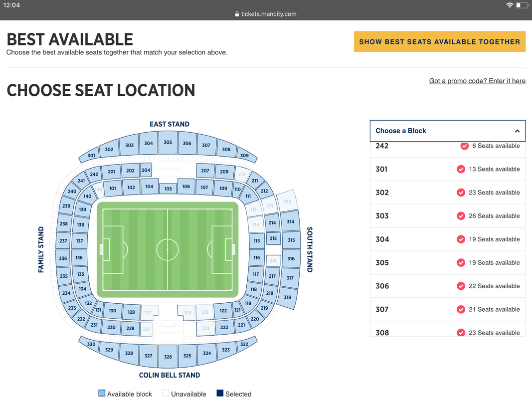Select lower-tier block 136

[x=79, y=258]
